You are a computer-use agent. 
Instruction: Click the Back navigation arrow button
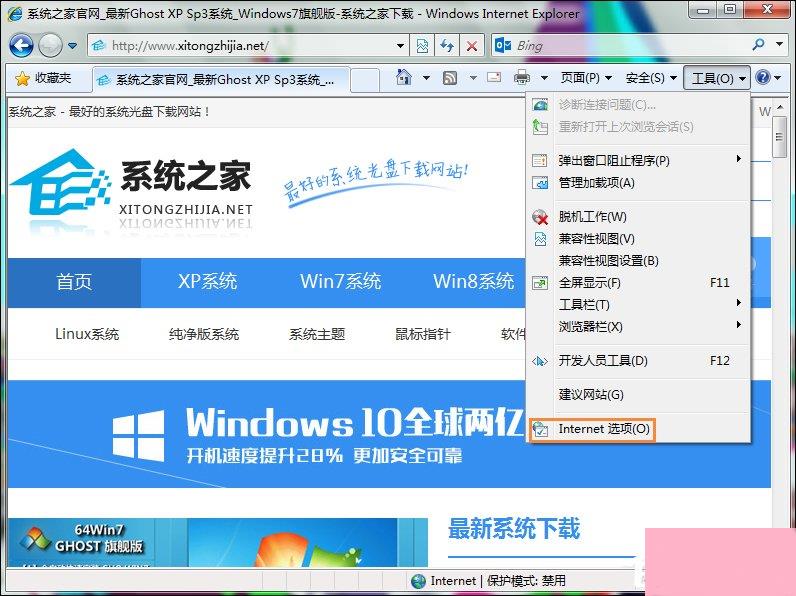22,46
